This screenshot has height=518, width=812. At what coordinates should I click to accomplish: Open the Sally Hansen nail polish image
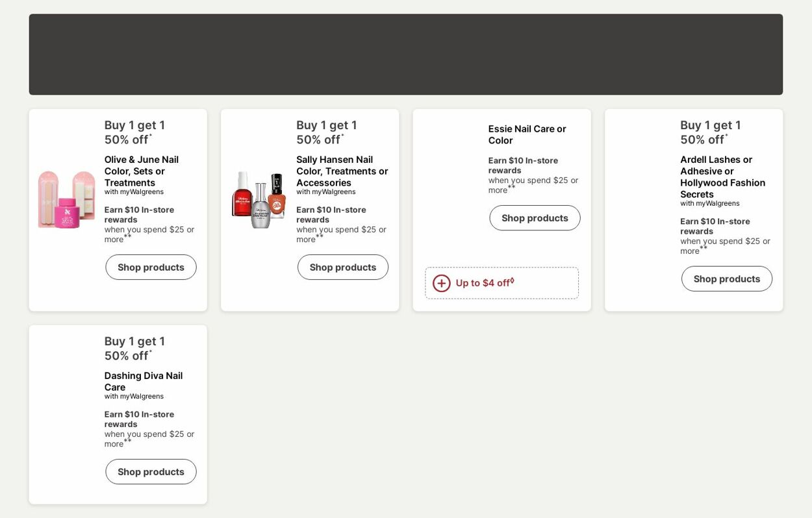click(x=259, y=199)
